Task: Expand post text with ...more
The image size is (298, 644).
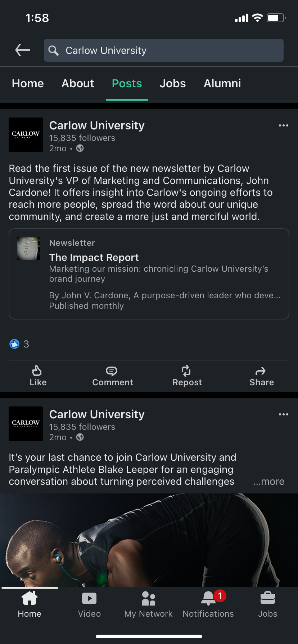Action: click(x=269, y=482)
